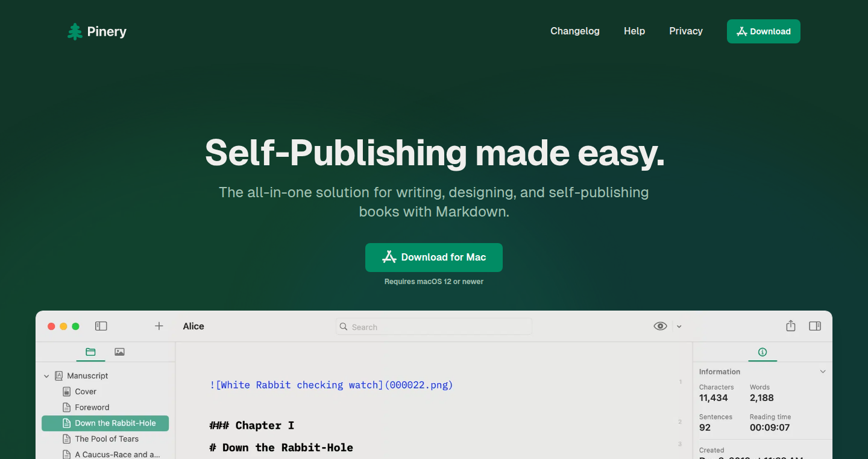Click the sentences value 92
The image size is (868, 459).
coord(705,428)
